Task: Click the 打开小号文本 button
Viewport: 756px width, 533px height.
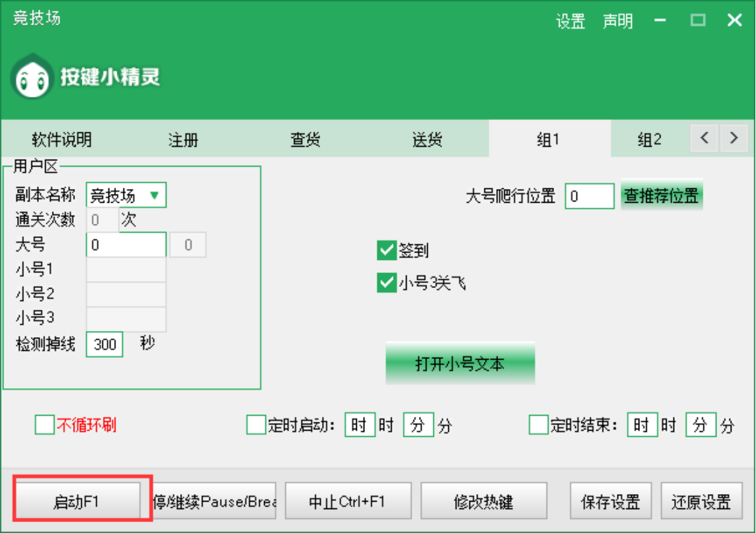Action: pyautogui.click(x=460, y=364)
